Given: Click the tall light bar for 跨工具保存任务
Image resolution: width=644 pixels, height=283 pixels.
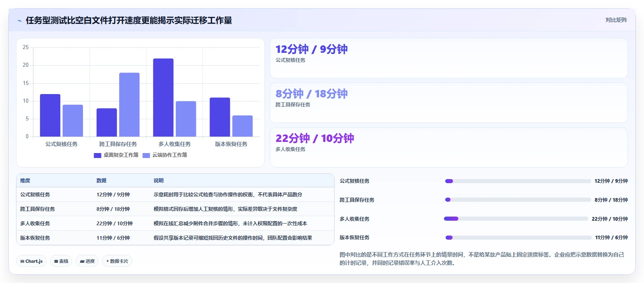Looking at the screenshot, I should point(129,105).
